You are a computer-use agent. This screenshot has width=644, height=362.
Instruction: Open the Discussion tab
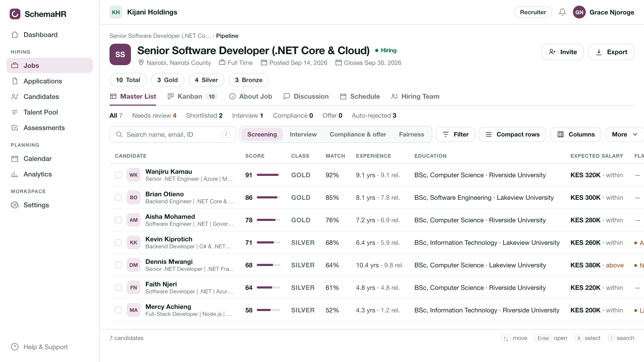306,96
